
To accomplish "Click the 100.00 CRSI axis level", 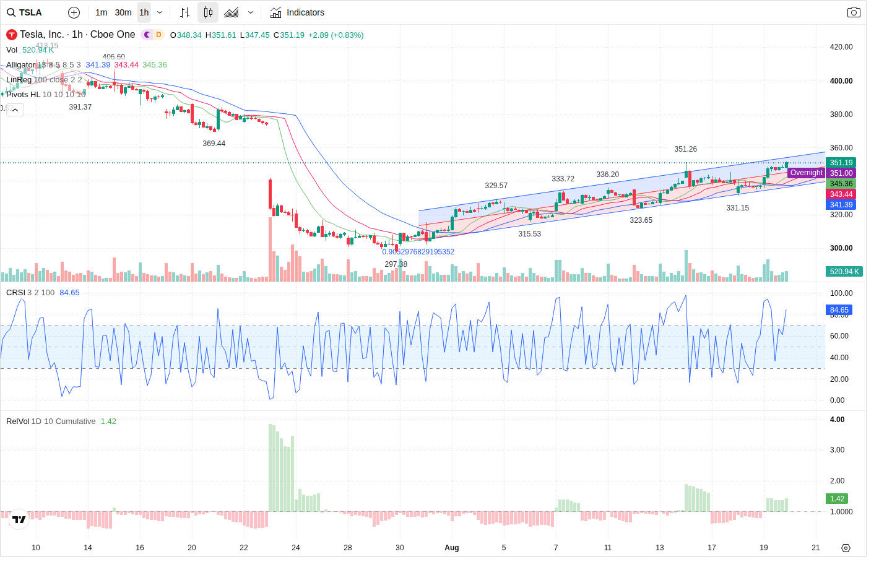I will pyautogui.click(x=841, y=293).
